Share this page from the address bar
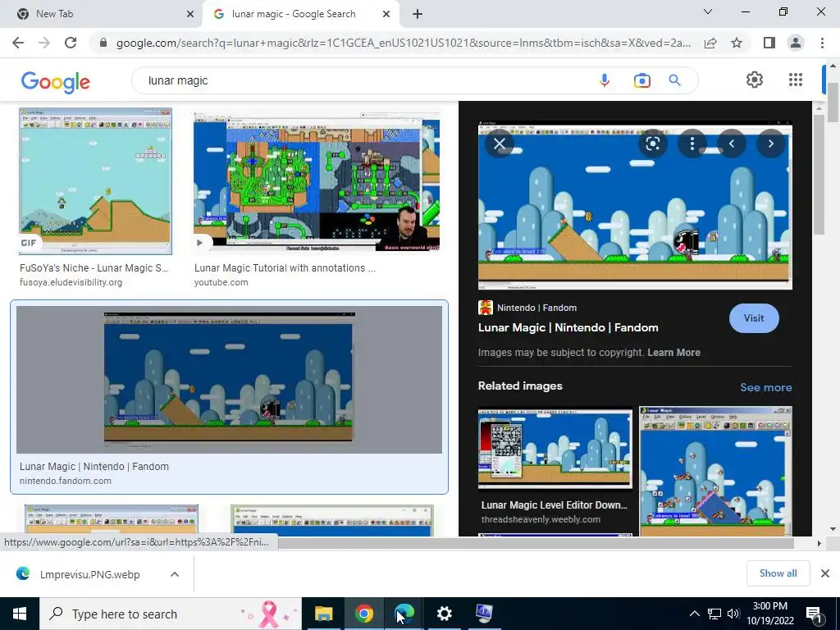Viewport: 840px width, 630px height. [710, 43]
